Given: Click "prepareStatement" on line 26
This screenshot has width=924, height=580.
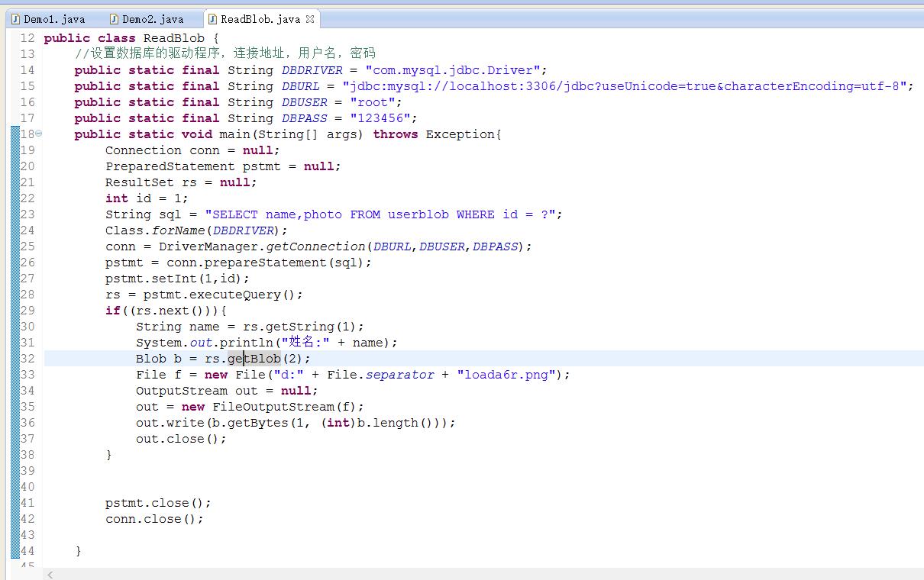Looking at the screenshot, I should pos(266,263).
